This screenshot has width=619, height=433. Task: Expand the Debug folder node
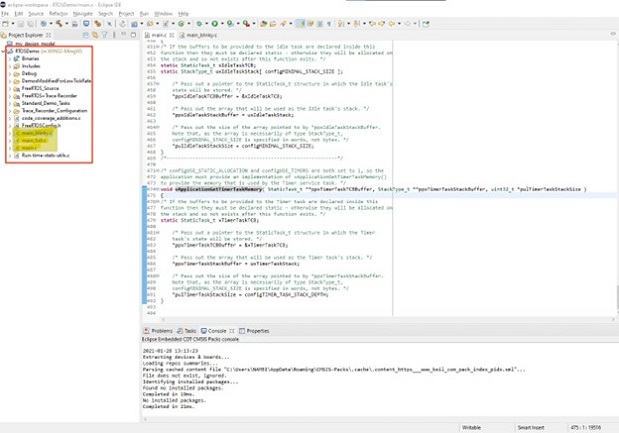coord(10,73)
